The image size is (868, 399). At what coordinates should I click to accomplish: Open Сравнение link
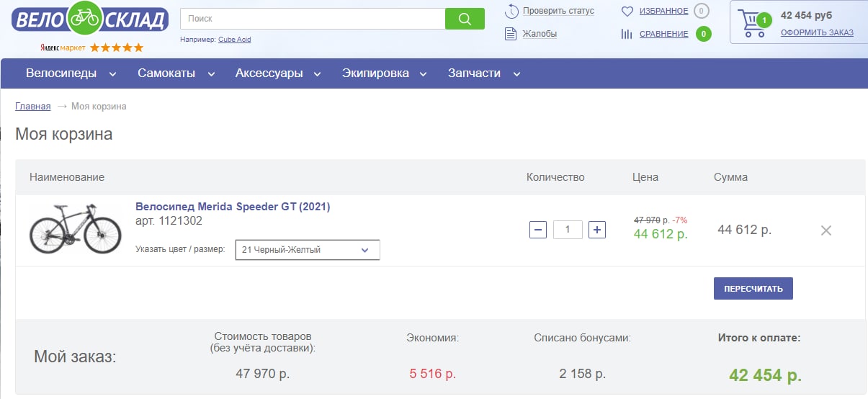pyautogui.click(x=663, y=34)
